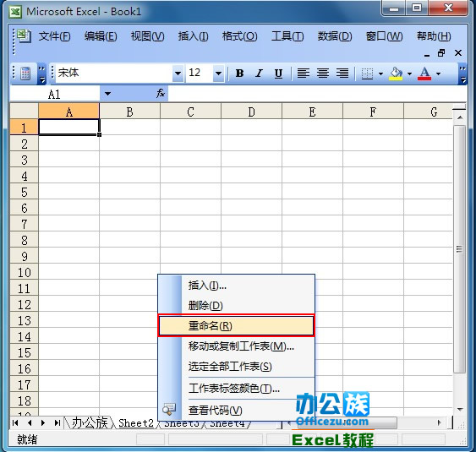Image resolution: width=476 pixels, height=452 pixels.
Task: Click the Excel workbook icon in menu bar
Action: pos(24,36)
